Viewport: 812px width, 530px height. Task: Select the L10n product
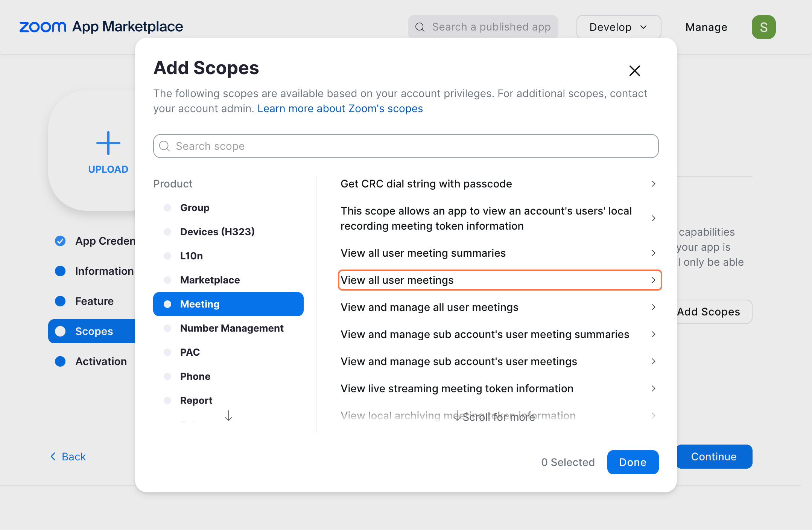click(x=228, y=256)
